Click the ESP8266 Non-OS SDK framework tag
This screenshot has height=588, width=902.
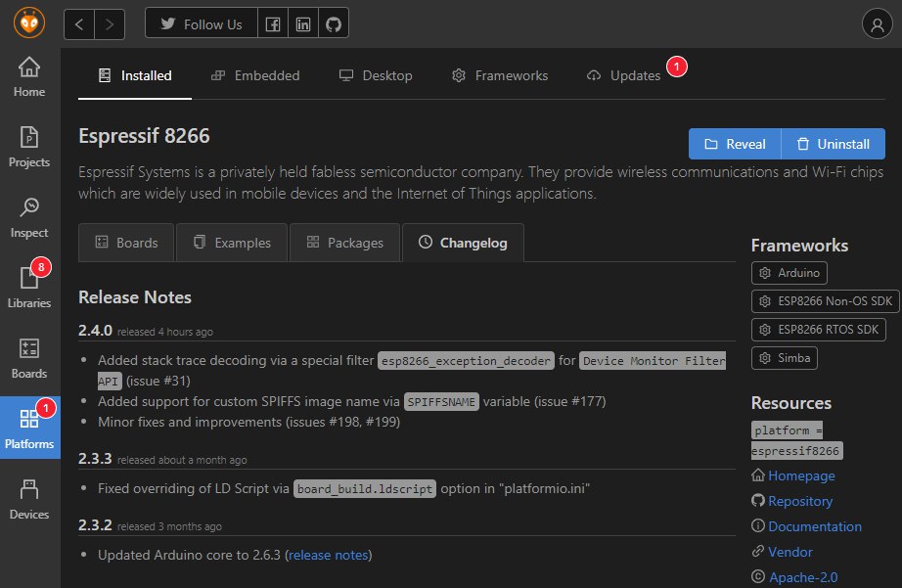coord(825,301)
